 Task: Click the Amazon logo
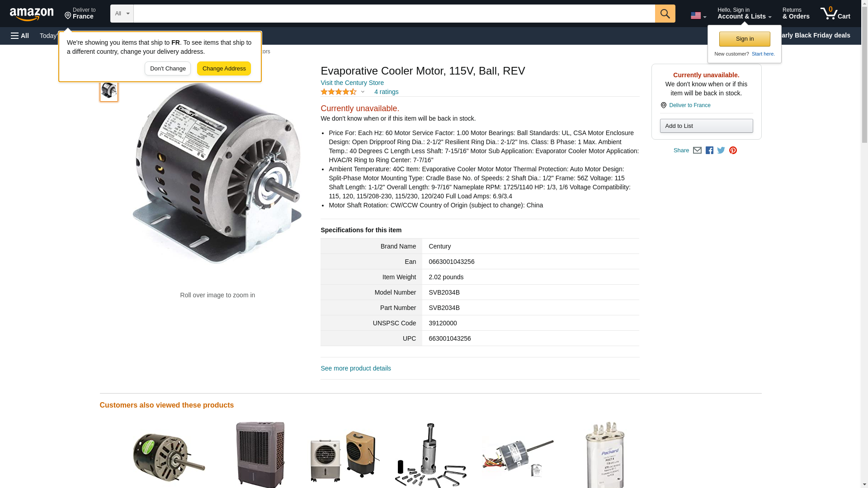point(32,14)
